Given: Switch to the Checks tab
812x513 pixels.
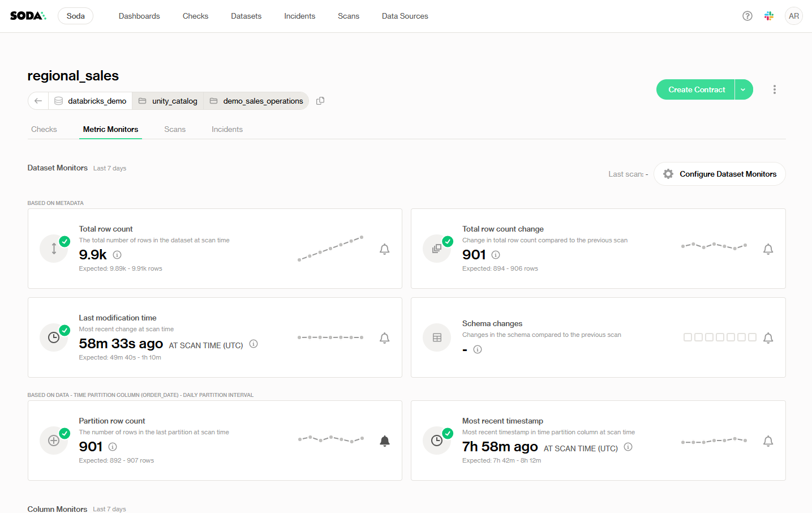Looking at the screenshot, I should point(44,129).
